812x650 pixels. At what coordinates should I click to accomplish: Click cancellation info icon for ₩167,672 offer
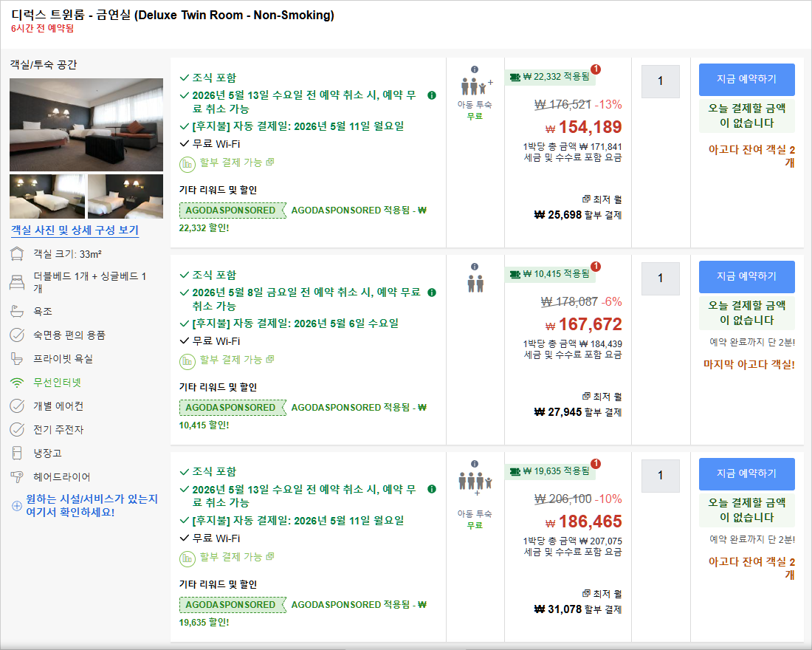tap(432, 292)
